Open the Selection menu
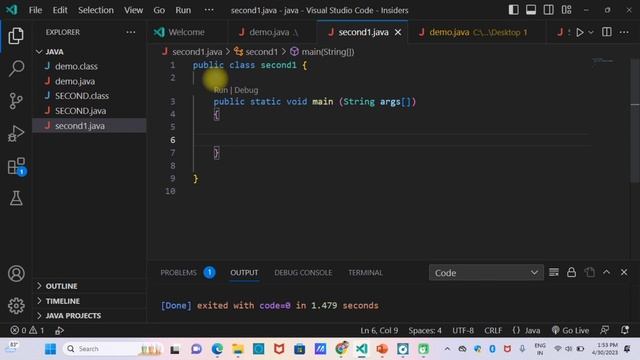Screen dimensions: 640x360 point(96,10)
